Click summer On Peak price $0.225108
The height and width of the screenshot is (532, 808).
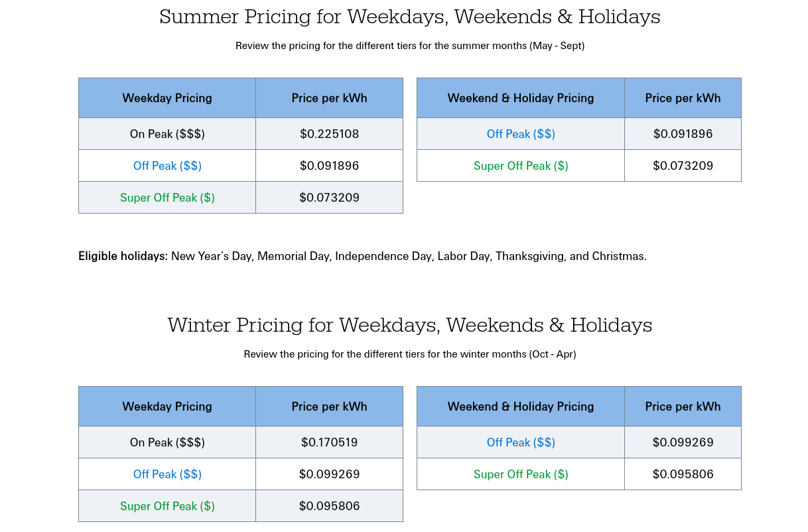329,134
